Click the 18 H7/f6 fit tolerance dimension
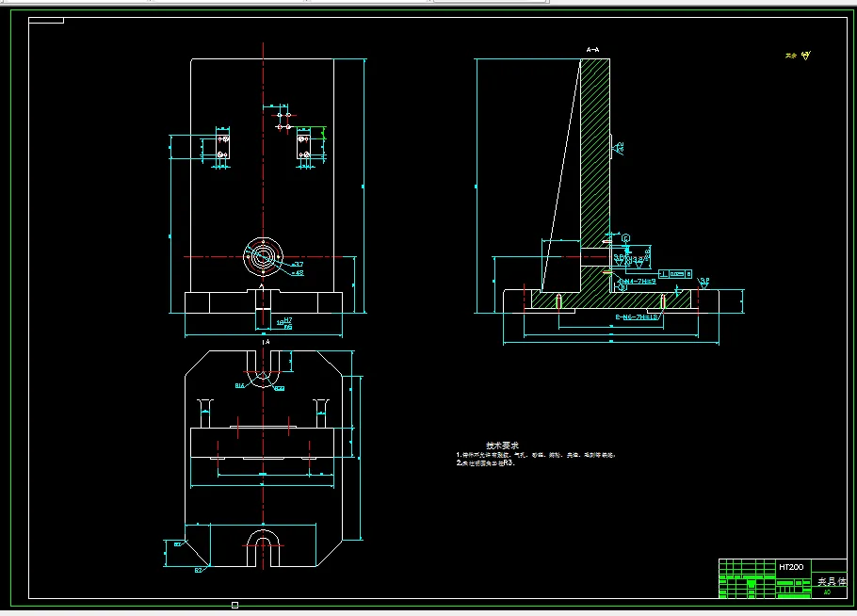Viewport: 857px width, 616px height. [284, 324]
